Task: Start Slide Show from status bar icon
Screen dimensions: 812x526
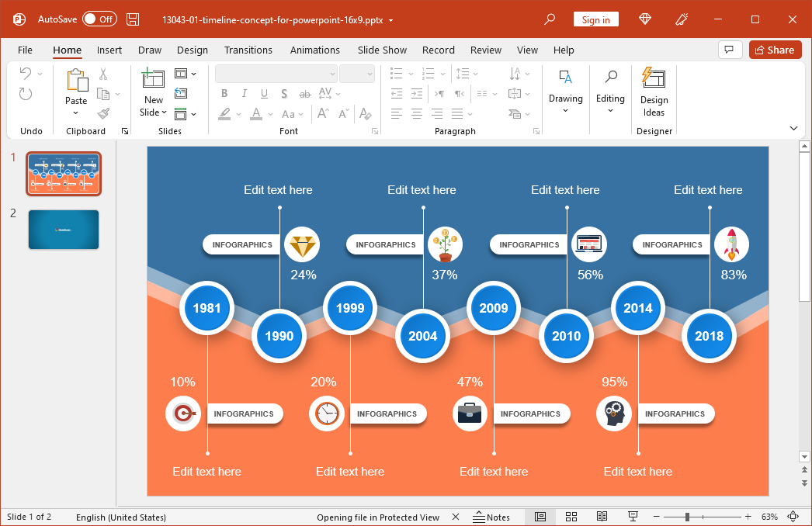Action: pyautogui.click(x=633, y=517)
